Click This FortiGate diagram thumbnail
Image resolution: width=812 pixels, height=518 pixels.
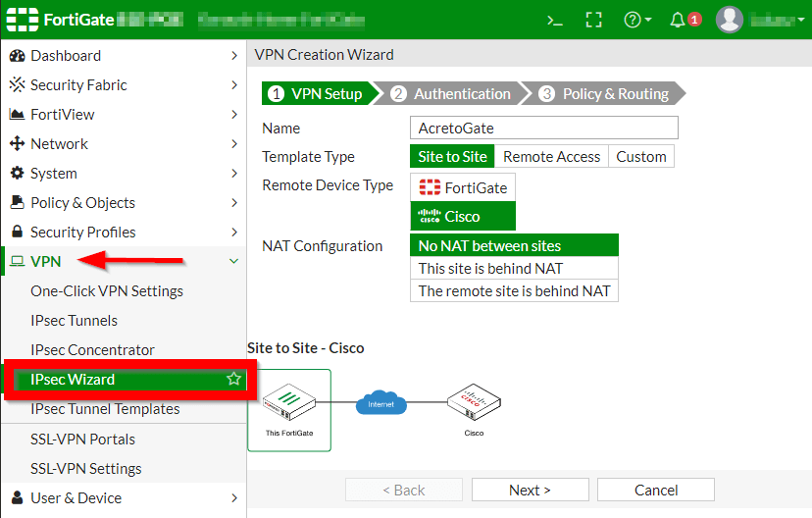click(x=289, y=410)
